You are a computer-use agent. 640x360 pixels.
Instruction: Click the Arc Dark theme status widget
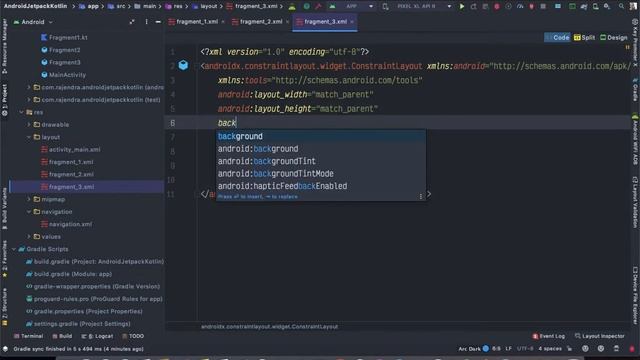click(473, 349)
